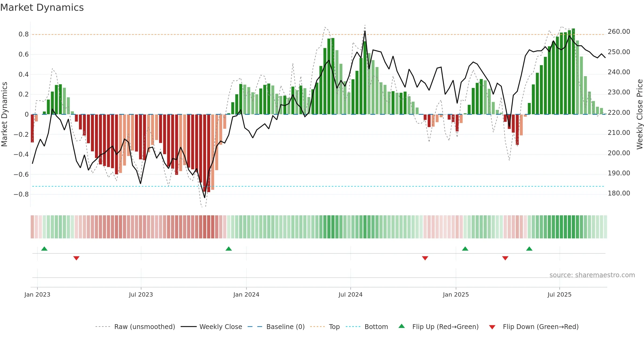This screenshot has width=644, height=362.
Task: Select the Flip Up marker near May 2025
Action: click(x=529, y=249)
